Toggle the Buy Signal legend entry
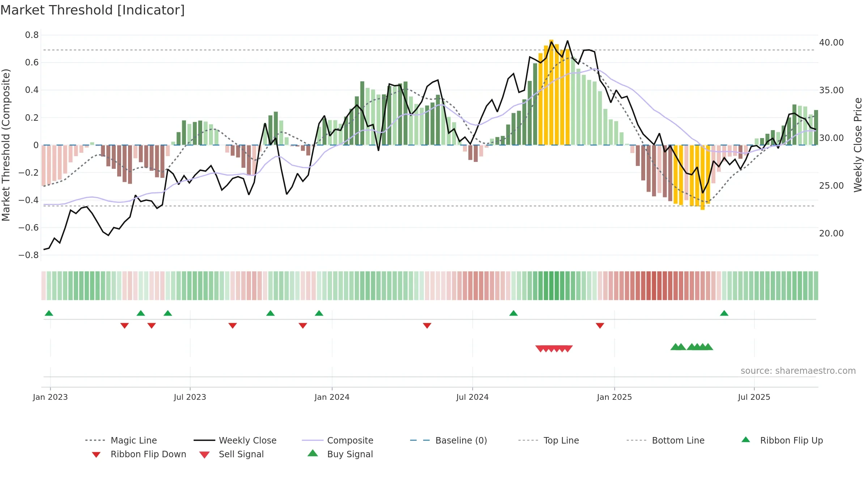Viewport: 868px width, 488px height. point(340,454)
